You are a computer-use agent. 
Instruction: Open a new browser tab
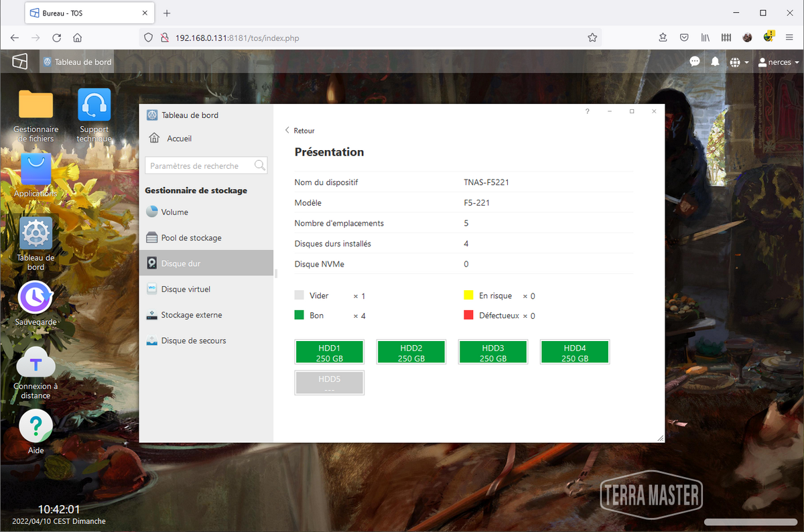(x=167, y=13)
